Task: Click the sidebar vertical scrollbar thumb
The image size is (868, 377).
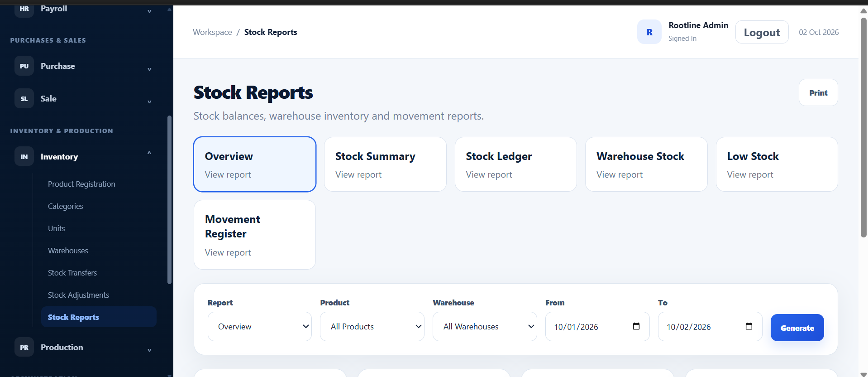Action: pos(170,199)
